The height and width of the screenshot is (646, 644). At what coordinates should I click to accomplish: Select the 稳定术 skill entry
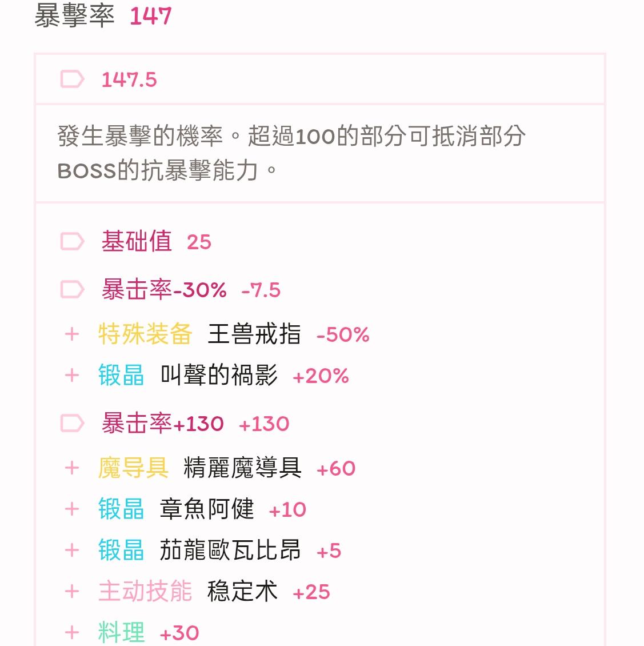(x=242, y=592)
